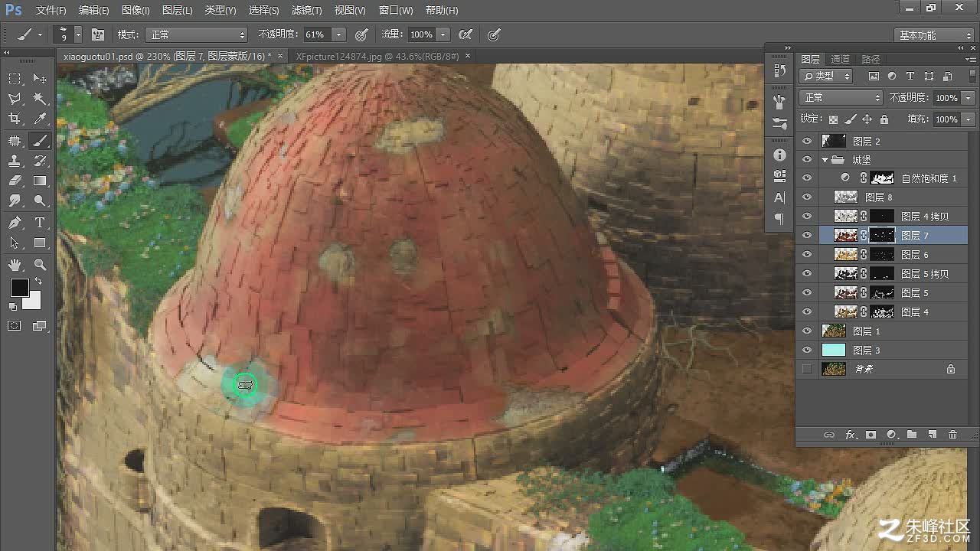The image size is (980, 551).
Task: Pick the Clone Stamp tool
Action: tap(15, 161)
